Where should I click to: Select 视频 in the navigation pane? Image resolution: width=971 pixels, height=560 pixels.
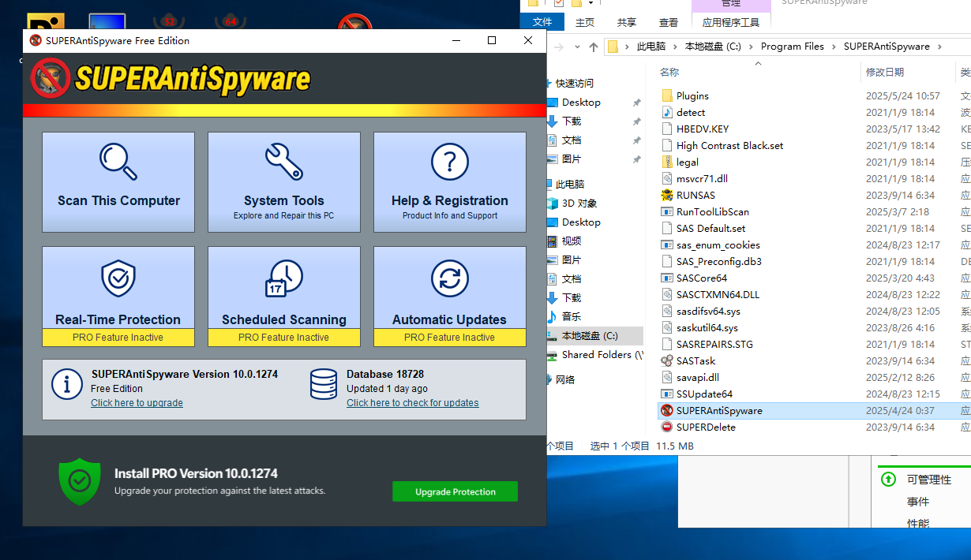(572, 241)
